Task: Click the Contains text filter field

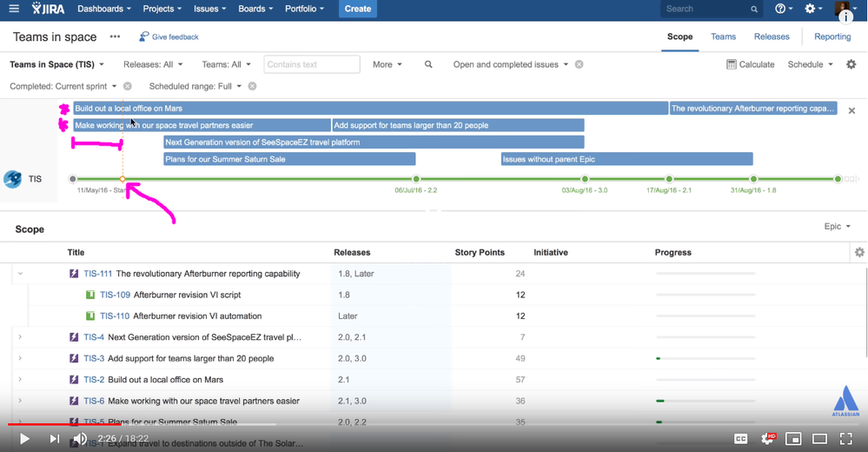Action: click(x=311, y=64)
